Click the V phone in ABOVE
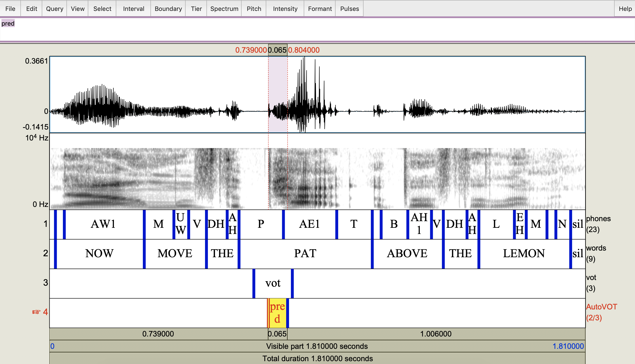 tap(437, 224)
